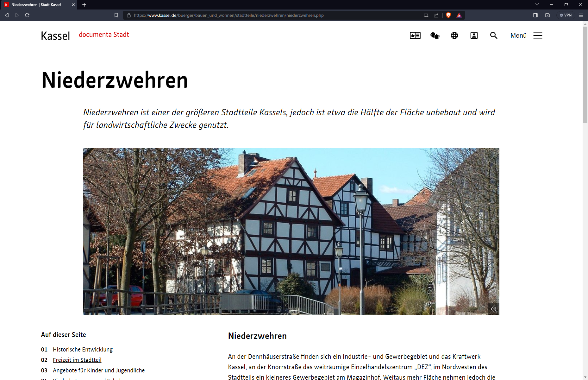The height and width of the screenshot is (380, 588).
Task: Switch to the Niederzwehren browser tab
Action: [x=38, y=5]
